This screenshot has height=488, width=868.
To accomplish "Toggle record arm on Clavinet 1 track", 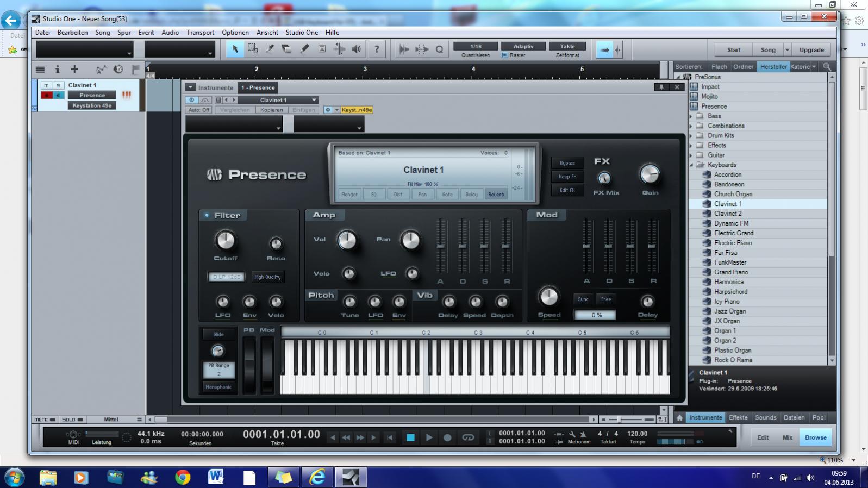I will tap(47, 95).
